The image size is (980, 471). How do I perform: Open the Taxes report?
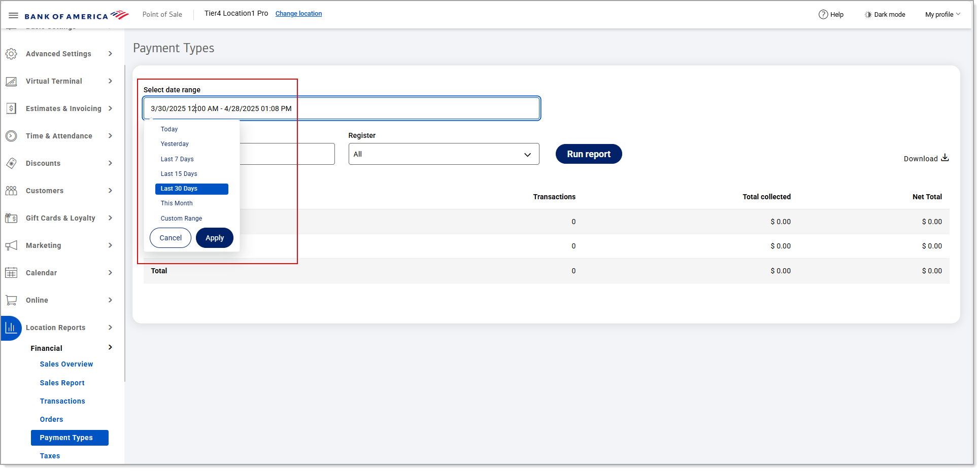coord(50,456)
